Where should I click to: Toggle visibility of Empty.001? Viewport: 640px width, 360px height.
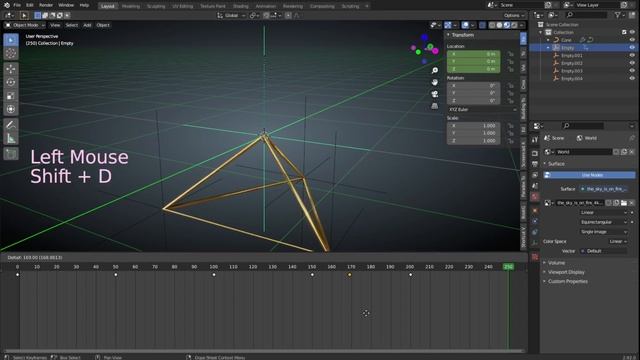tap(632, 56)
